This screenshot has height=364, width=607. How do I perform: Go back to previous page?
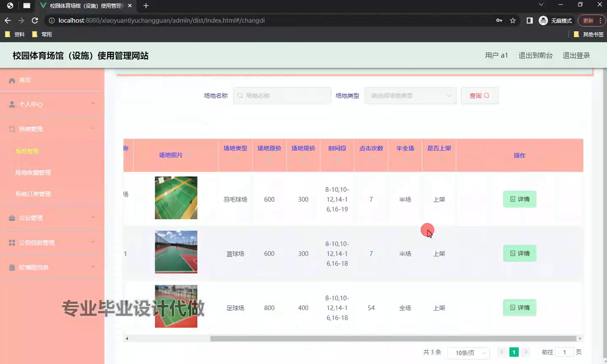point(8,20)
